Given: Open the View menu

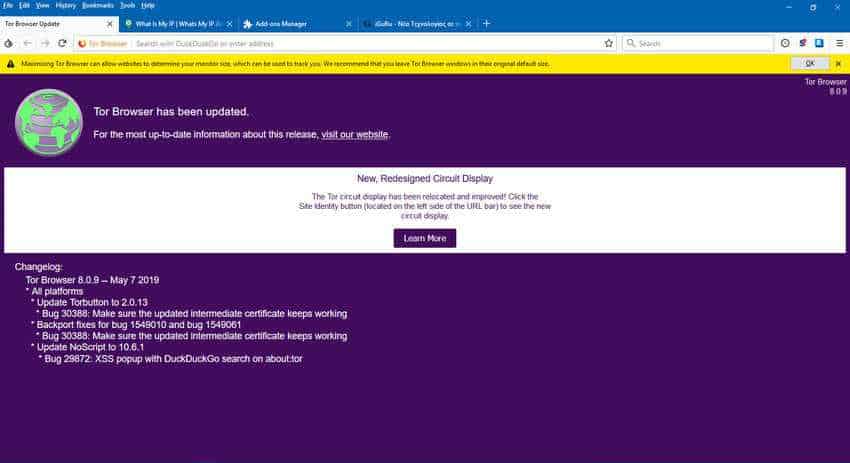Looking at the screenshot, I should point(42,5).
